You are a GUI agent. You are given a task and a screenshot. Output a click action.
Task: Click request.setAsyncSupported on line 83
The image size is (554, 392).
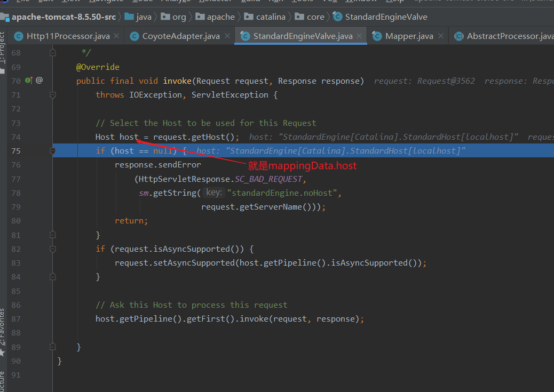pyautogui.click(x=175, y=263)
